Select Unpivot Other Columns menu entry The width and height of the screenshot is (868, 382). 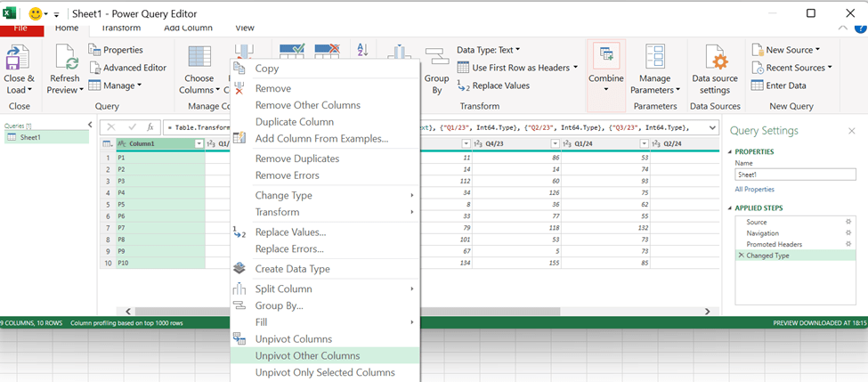[x=307, y=355]
